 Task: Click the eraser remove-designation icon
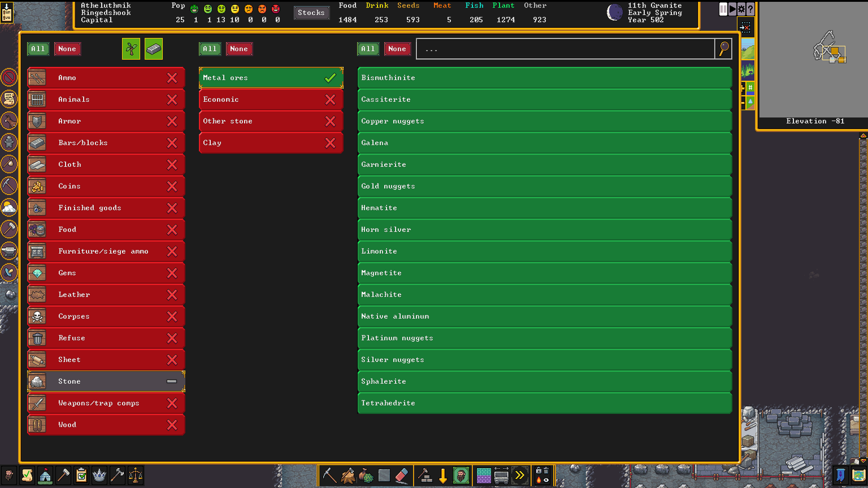click(401, 475)
